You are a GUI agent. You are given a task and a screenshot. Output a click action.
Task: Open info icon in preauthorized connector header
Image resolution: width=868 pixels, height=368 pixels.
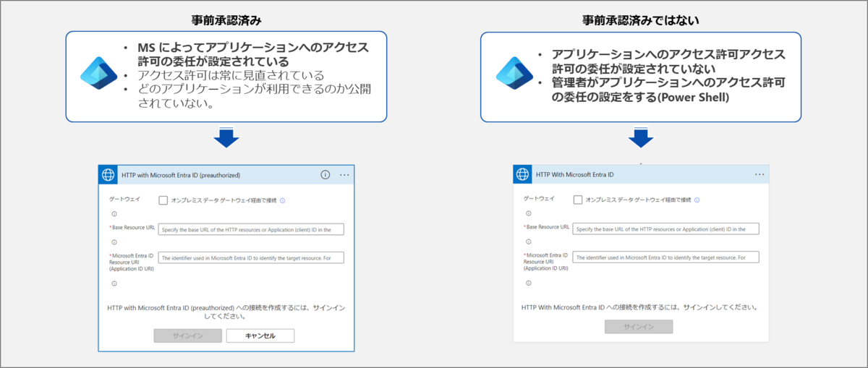325,174
